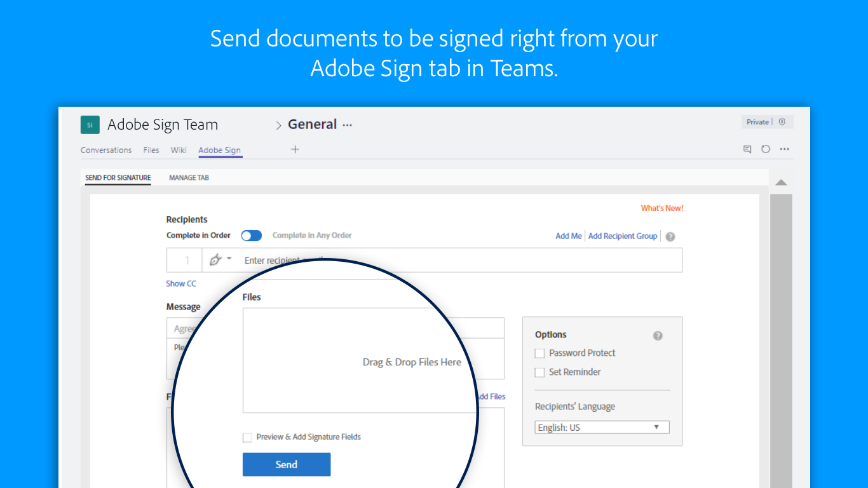The width and height of the screenshot is (868, 488).
Task: Enable Password Protect checkbox
Action: pyautogui.click(x=539, y=353)
